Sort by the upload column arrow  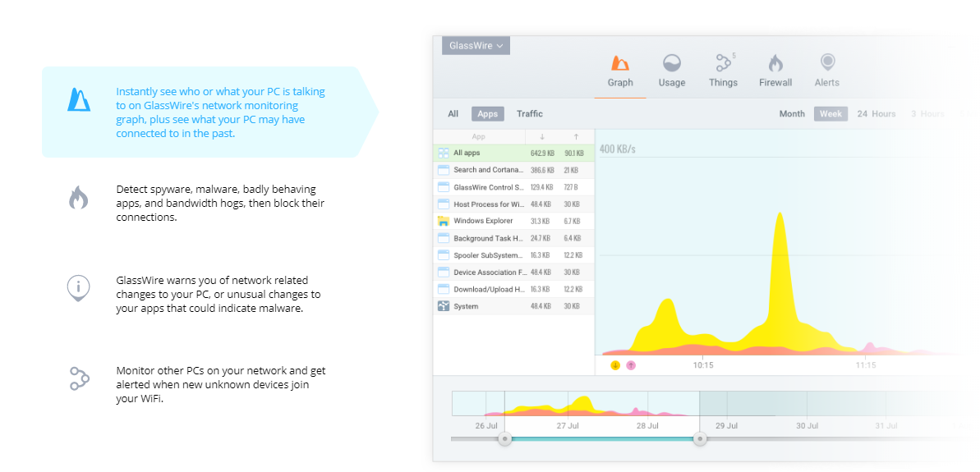coord(576,137)
